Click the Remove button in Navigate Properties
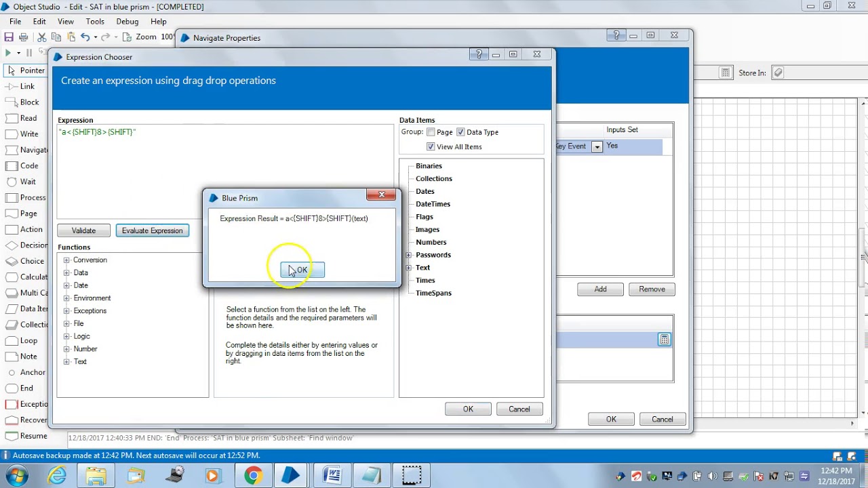The height and width of the screenshot is (488, 868). pyautogui.click(x=652, y=289)
